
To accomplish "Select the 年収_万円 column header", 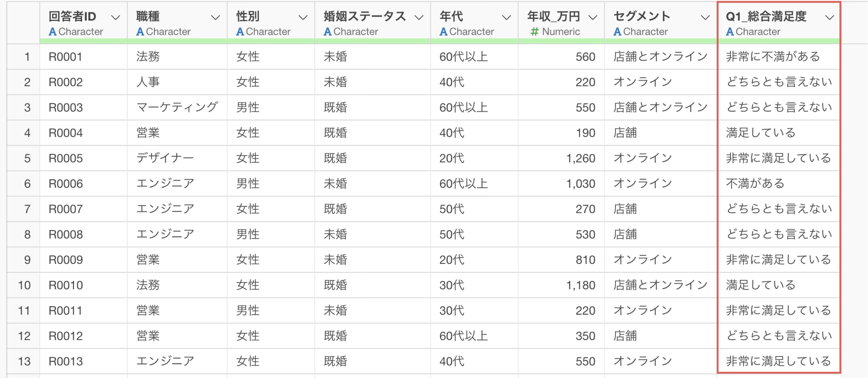I will click(561, 23).
